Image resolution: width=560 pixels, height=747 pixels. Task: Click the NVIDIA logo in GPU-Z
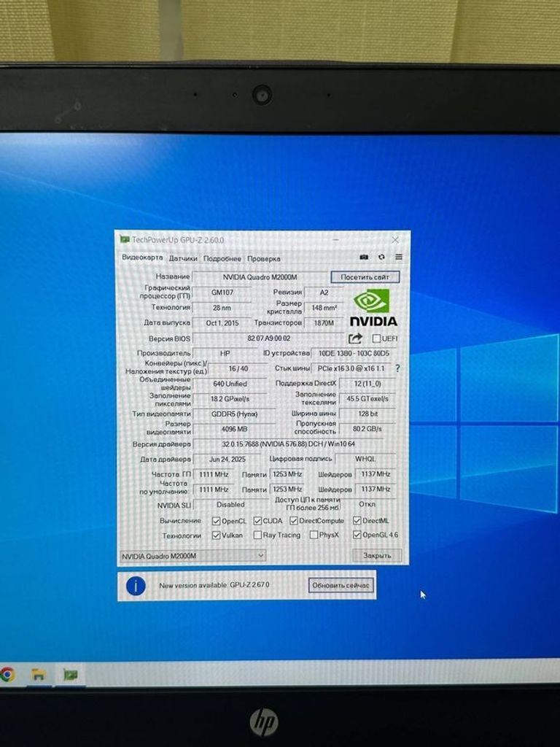coord(373,307)
